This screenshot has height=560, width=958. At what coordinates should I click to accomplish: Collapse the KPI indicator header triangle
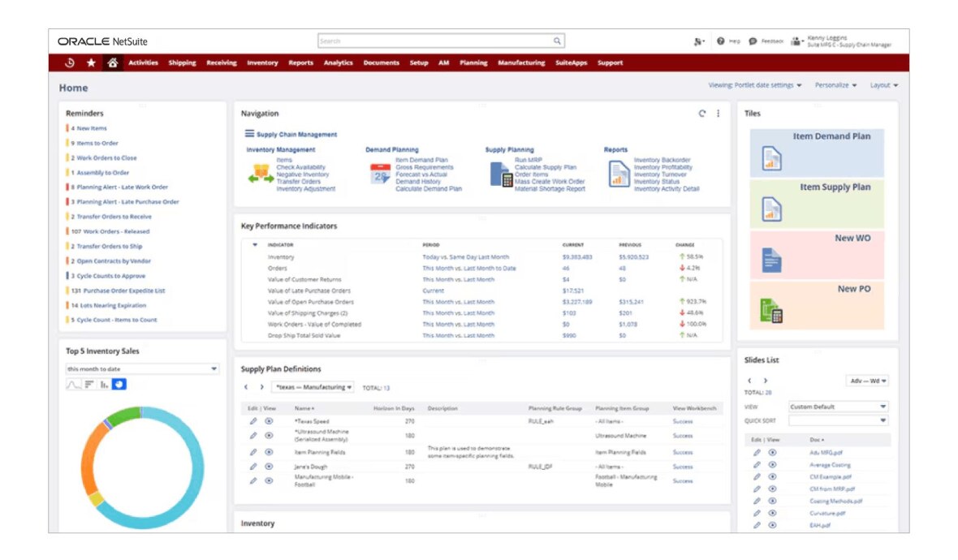tap(255, 245)
